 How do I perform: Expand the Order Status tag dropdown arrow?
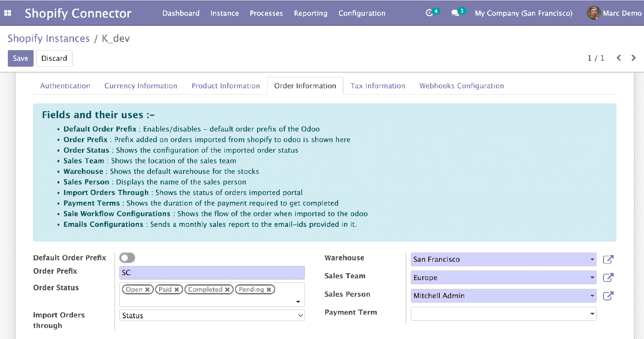[x=298, y=302]
